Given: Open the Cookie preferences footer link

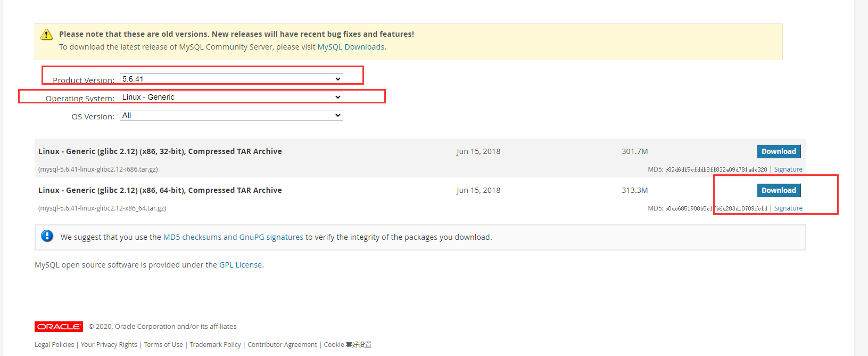Looking at the screenshot, I should click(348, 345).
